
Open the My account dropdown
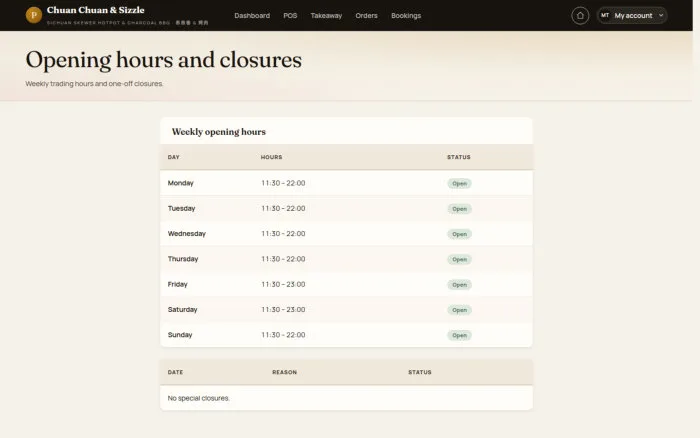(x=632, y=16)
